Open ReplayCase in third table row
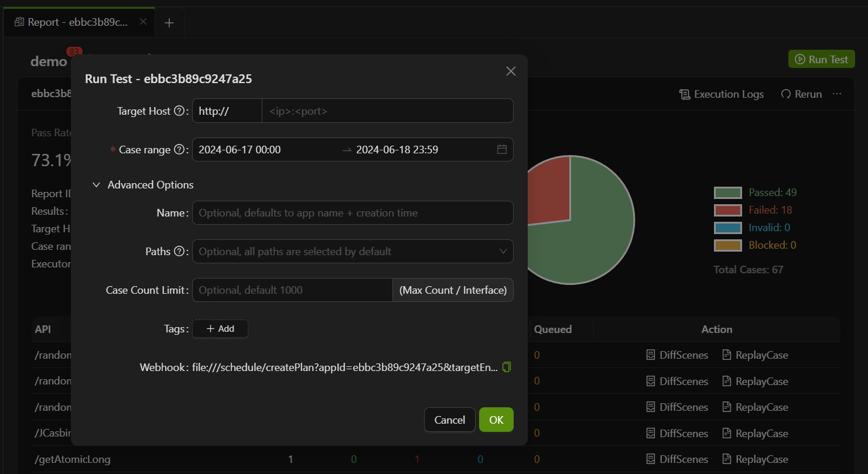 [x=755, y=407]
